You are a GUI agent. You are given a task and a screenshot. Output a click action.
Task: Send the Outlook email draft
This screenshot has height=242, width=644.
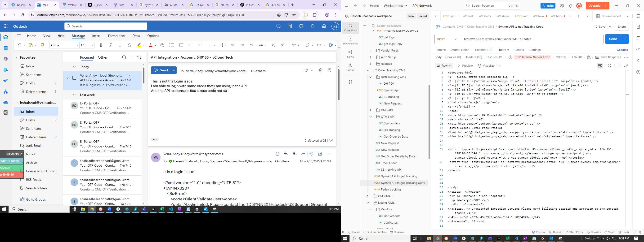pyautogui.click(x=161, y=70)
